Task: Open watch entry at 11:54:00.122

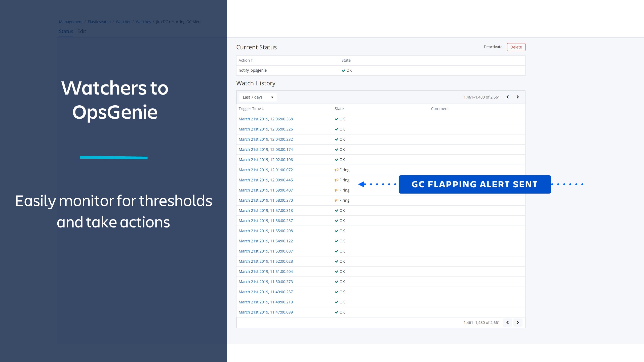Action: click(x=266, y=241)
